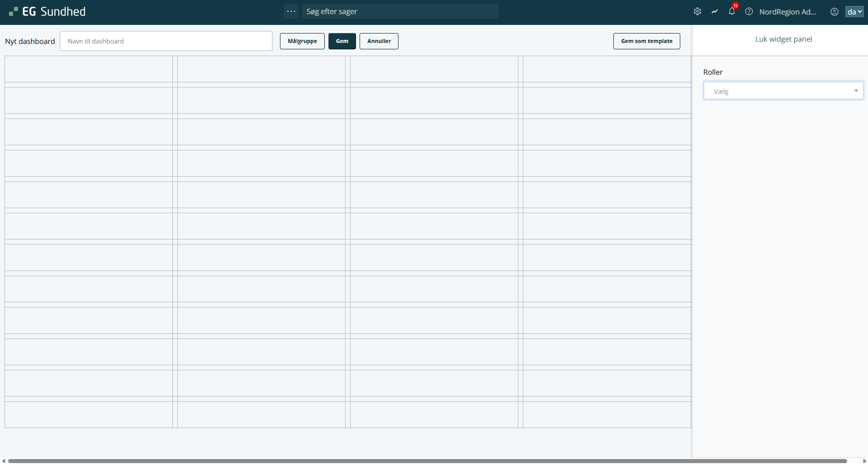Click the 'Søg efter sager' search box
868x464 pixels.
pos(400,12)
